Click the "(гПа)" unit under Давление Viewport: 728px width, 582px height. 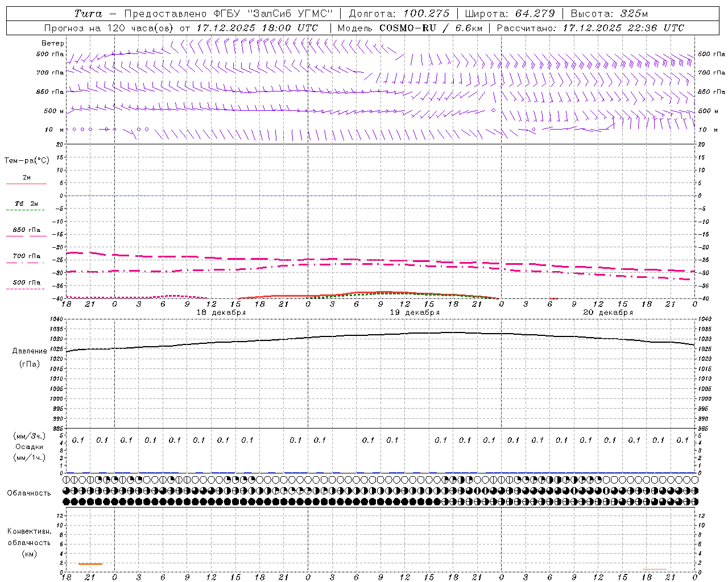coord(30,364)
